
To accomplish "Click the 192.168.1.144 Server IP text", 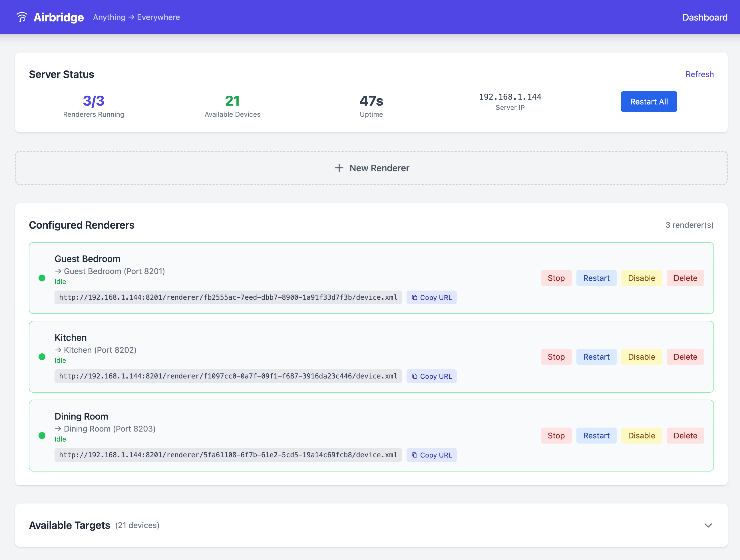I will [x=510, y=97].
